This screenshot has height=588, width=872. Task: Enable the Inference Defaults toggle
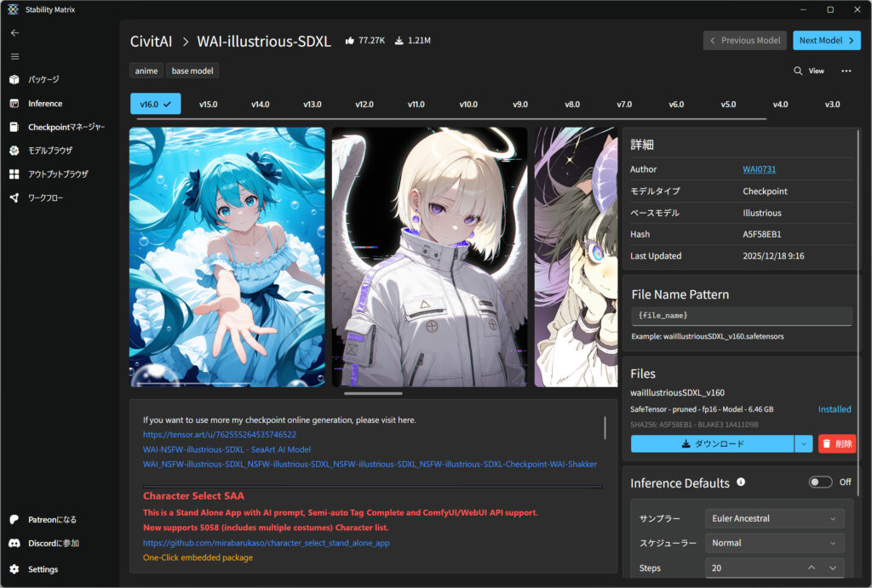(820, 482)
